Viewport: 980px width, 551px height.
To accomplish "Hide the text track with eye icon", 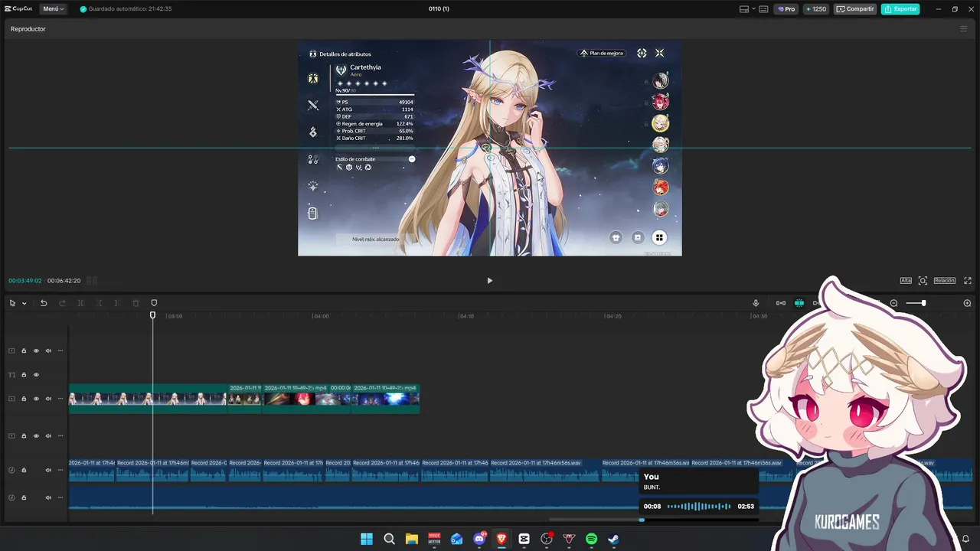I will pos(36,375).
